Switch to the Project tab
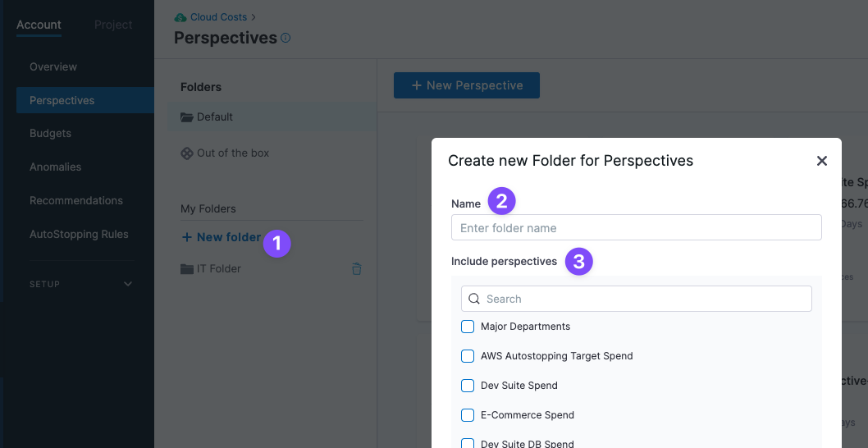The width and height of the screenshot is (868, 448). point(113,25)
